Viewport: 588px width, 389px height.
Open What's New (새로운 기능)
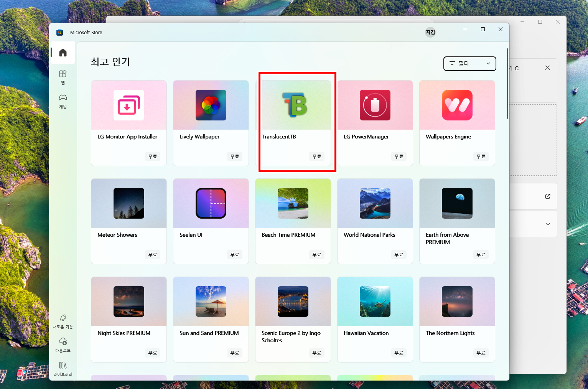[x=63, y=321]
